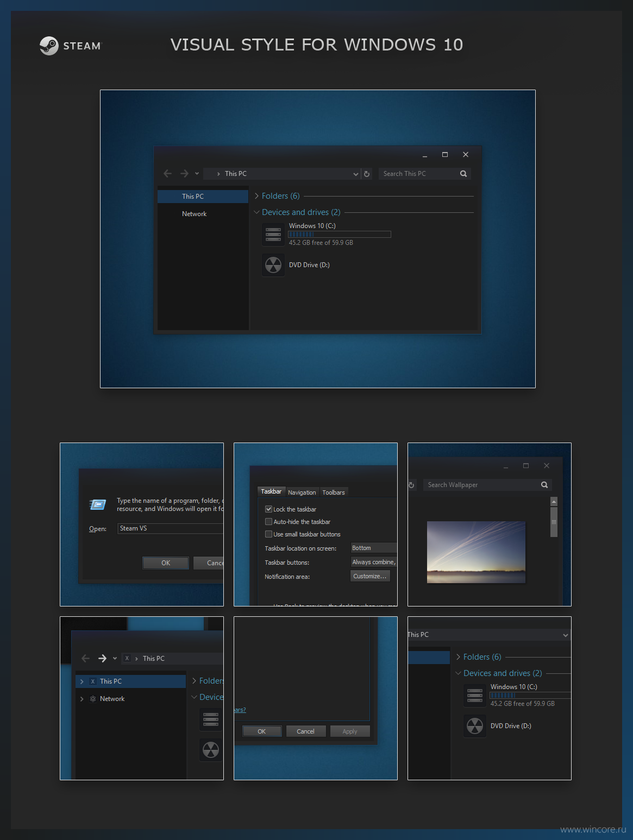This screenshot has width=633, height=840.
Task: Uncheck Lock the taskbar
Action: (x=268, y=509)
